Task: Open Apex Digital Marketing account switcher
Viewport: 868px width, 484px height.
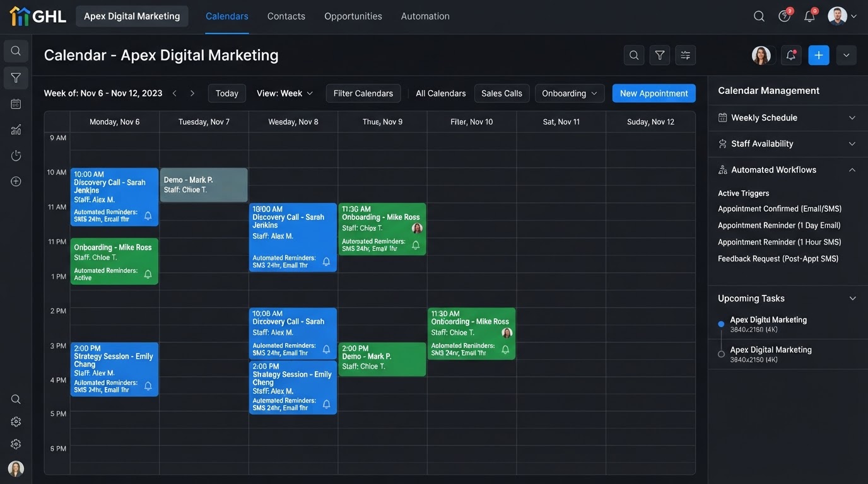Action: [x=132, y=16]
